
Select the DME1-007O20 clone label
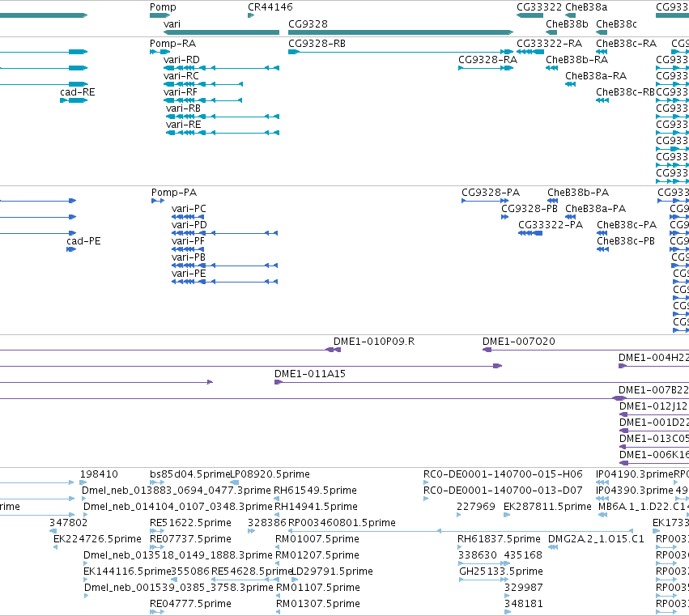[x=518, y=342]
